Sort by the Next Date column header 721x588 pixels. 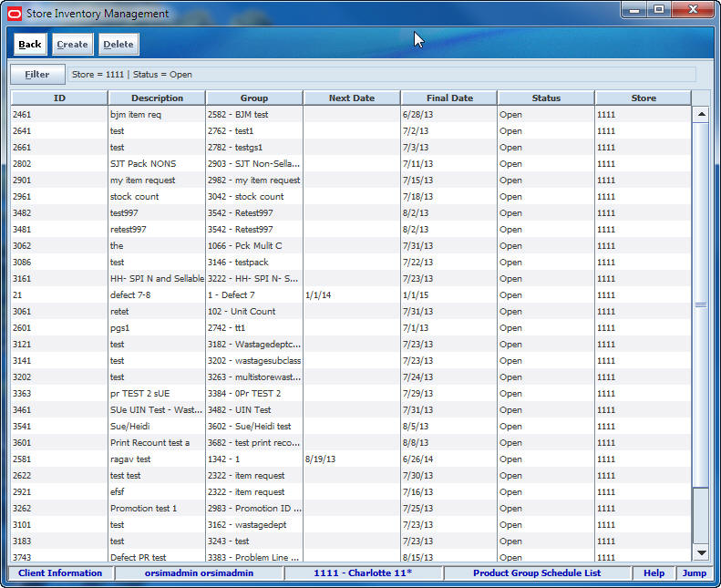point(352,98)
